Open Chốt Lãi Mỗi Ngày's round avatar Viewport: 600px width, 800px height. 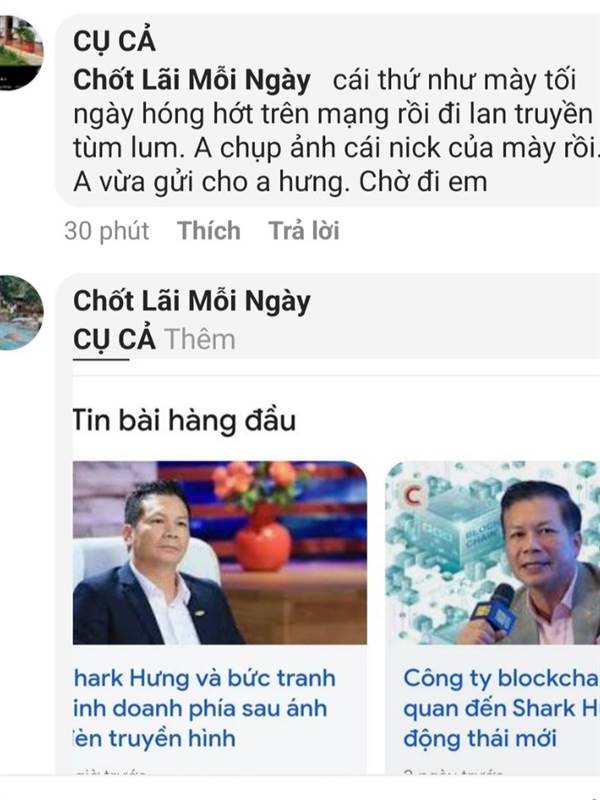click(x=19, y=312)
